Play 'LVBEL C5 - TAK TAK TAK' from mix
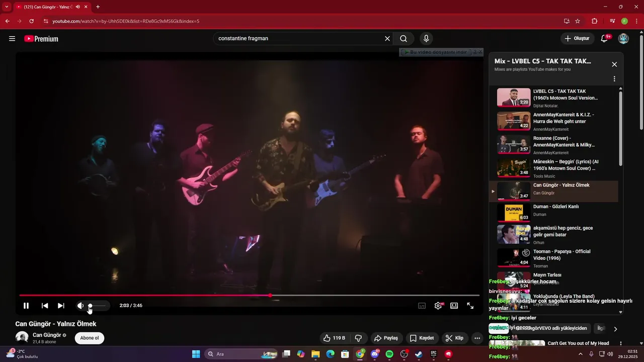The width and height of the screenshot is (644, 362). (x=553, y=98)
